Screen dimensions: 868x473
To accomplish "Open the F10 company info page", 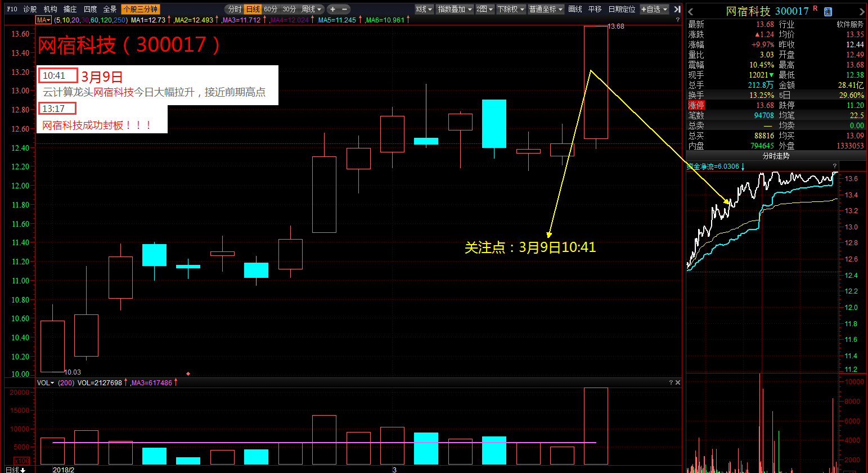I will pyautogui.click(x=12, y=9).
